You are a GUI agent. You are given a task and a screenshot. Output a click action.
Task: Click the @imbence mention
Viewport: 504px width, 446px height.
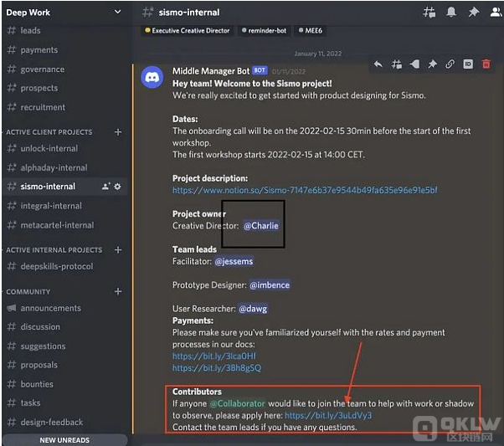coord(270,285)
